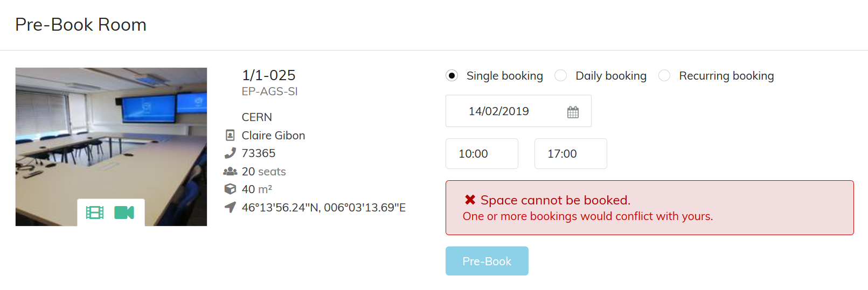Click the cube icon beside 40 m²

230,189
